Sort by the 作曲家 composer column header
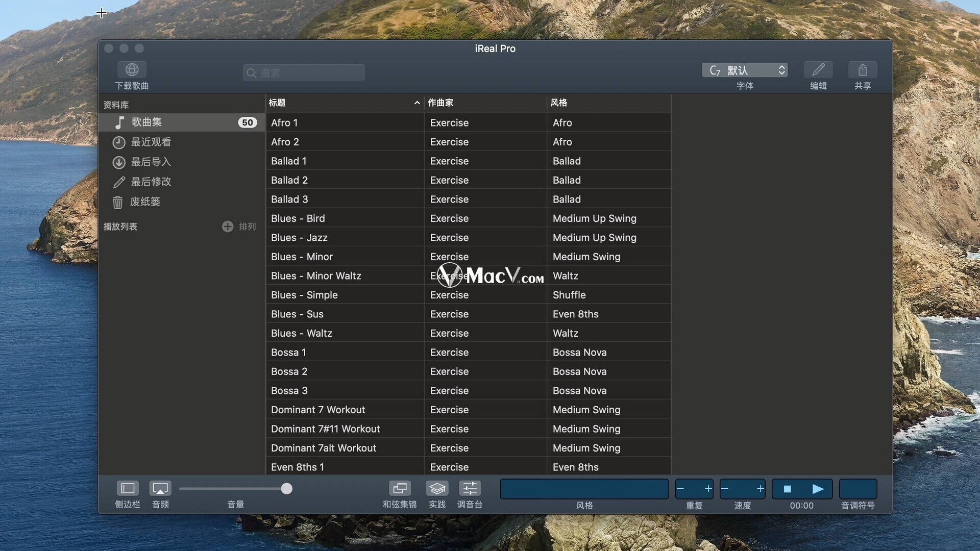The width and height of the screenshot is (980, 551). coord(485,103)
